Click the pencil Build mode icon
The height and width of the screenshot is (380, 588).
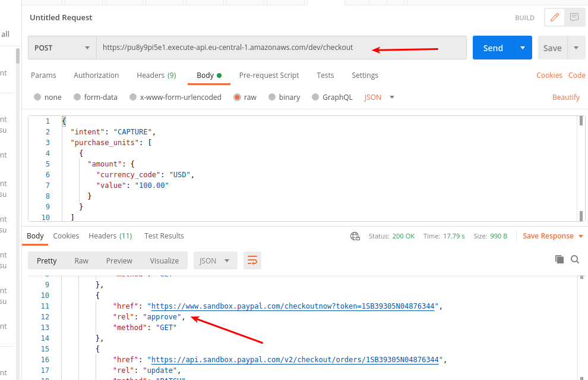[x=555, y=17]
